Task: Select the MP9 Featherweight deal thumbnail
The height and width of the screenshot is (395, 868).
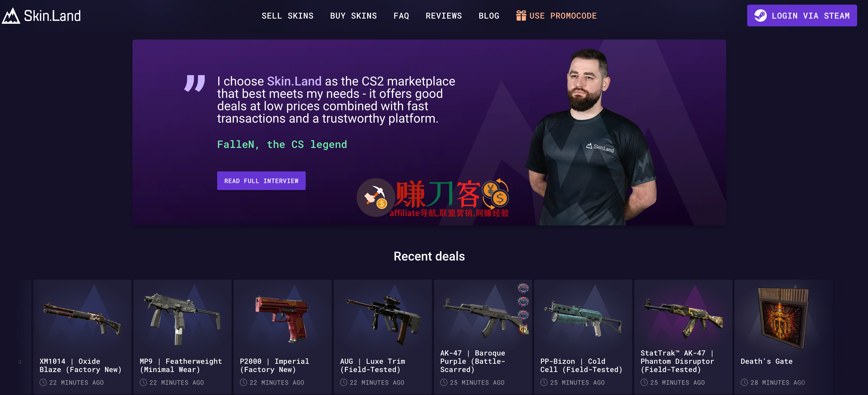Action: 182,319
